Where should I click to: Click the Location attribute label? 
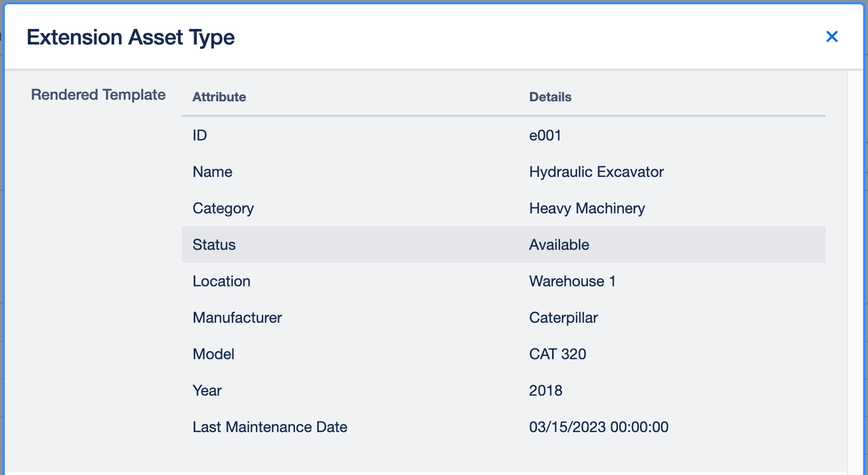tap(221, 281)
